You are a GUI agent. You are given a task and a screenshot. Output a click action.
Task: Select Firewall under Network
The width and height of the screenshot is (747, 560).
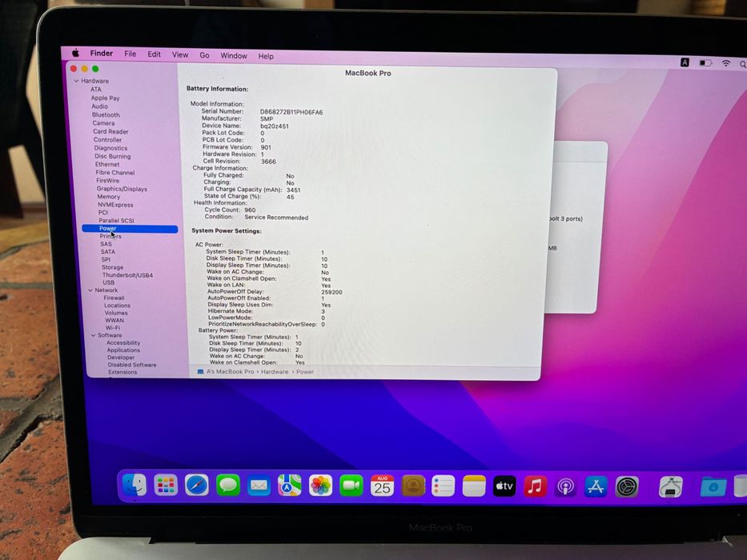tap(114, 298)
